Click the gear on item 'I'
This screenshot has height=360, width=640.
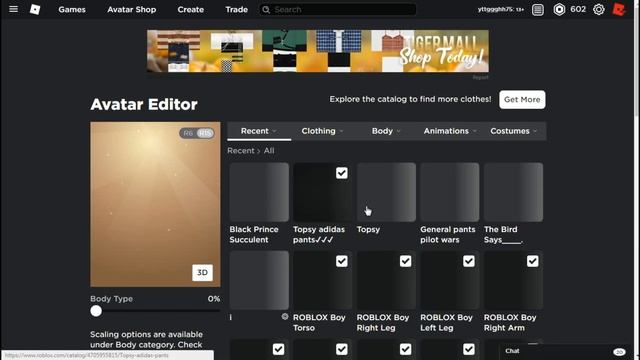(x=284, y=316)
